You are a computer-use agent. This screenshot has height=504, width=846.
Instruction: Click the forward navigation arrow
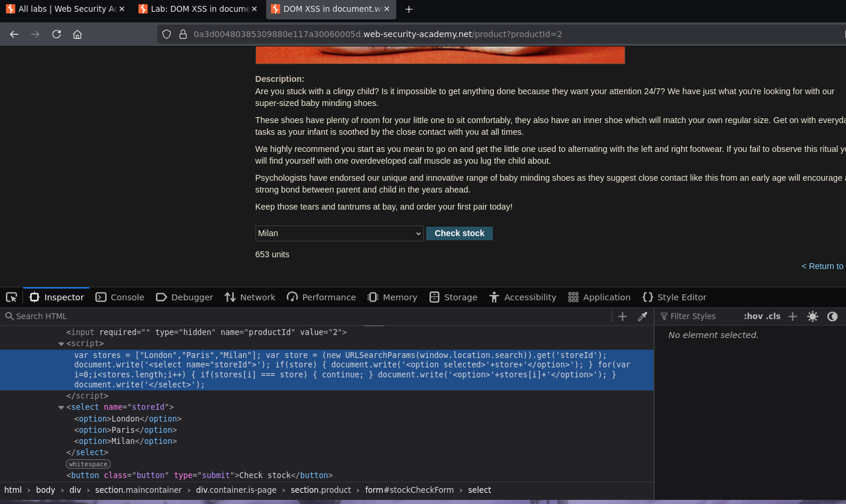(35, 34)
